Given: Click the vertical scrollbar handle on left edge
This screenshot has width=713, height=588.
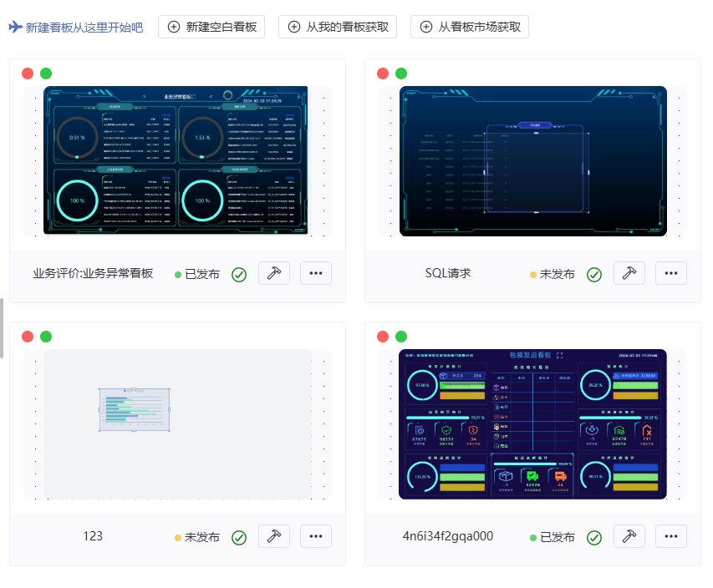Looking at the screenshot, I should tap(2, 328).
